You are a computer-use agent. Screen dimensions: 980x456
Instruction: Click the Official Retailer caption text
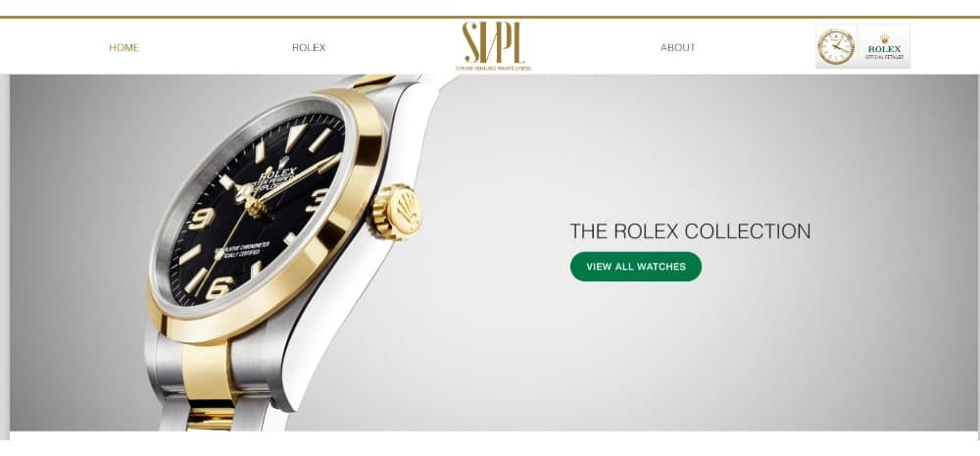884,57
